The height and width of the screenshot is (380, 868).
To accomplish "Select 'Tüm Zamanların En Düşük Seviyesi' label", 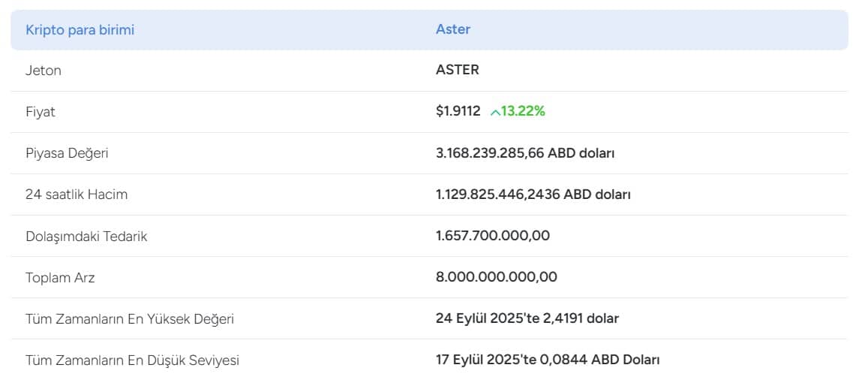I will pyautogui.click(x=132, y=360).
